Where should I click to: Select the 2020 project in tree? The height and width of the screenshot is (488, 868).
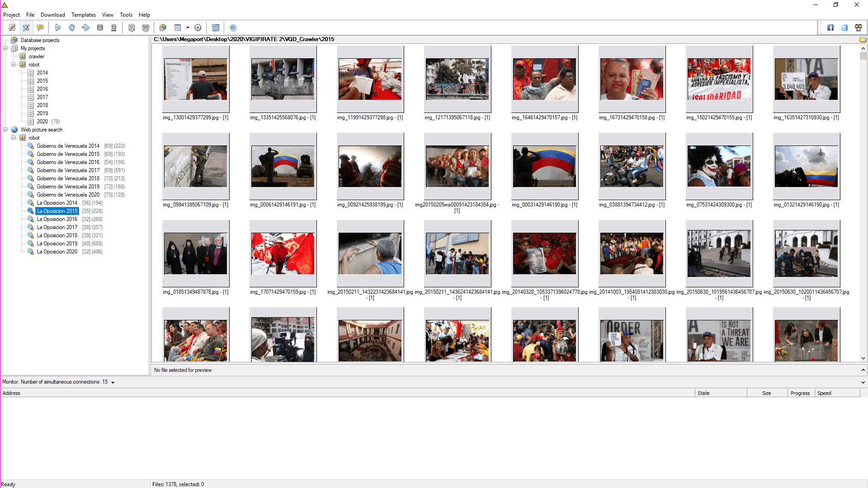tap(42, 122)
